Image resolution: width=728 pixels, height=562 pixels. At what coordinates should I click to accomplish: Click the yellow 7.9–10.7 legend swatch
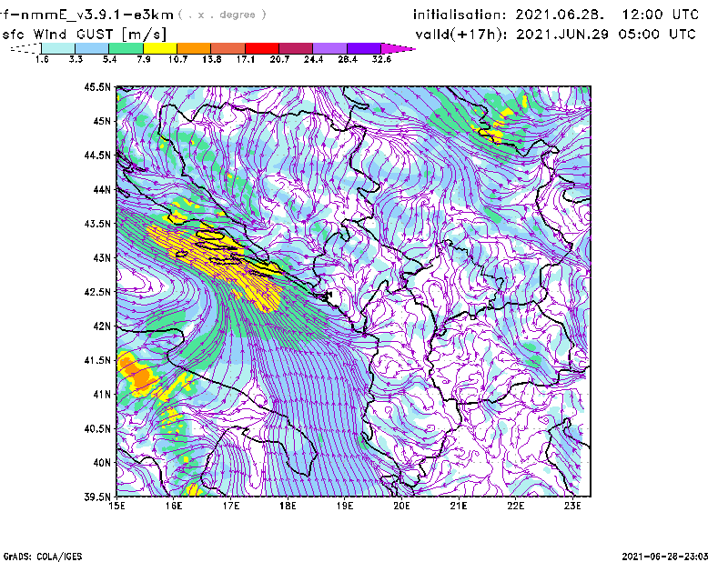click(160, 48)
